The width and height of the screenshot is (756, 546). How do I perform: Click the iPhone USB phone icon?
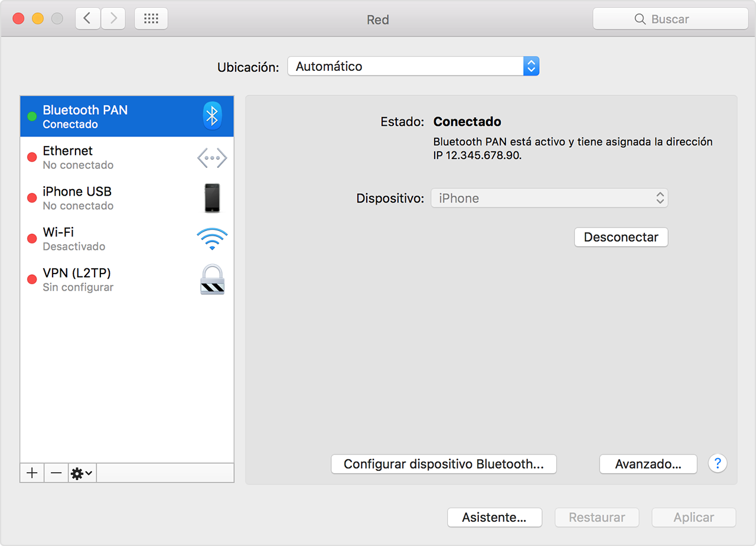click(212, 198)
